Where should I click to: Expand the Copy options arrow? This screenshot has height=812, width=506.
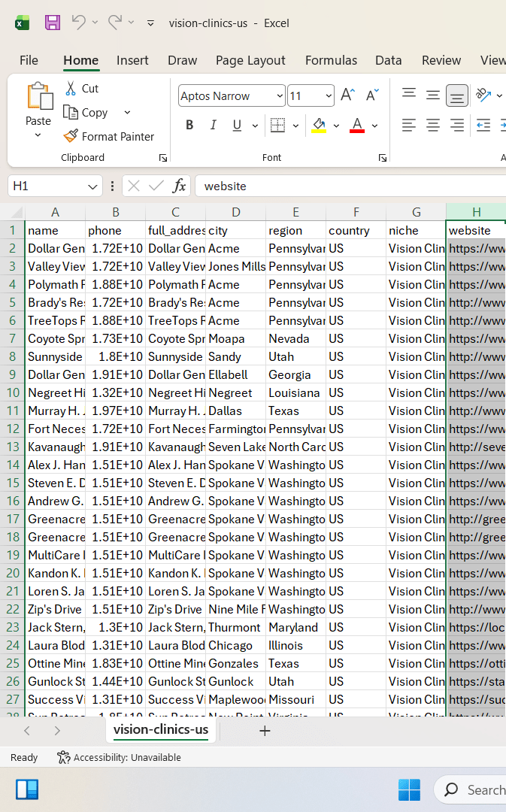127,112
